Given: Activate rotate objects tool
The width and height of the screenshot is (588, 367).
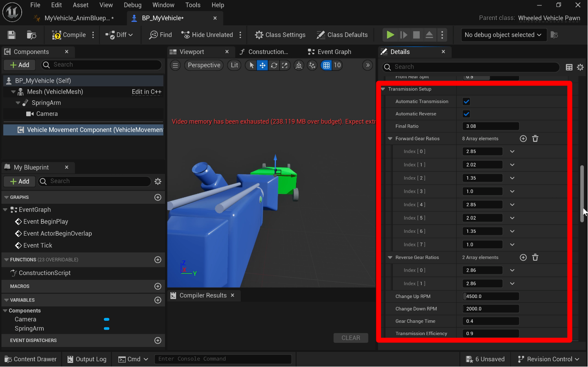Looking at the screenshot, I should tap(274, 65).
